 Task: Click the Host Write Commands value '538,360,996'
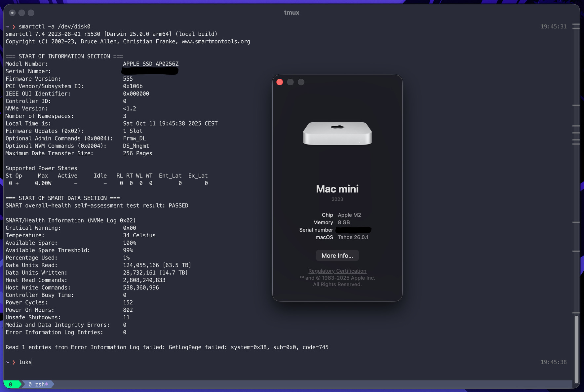pyautogui.click(x=141, y=288)
